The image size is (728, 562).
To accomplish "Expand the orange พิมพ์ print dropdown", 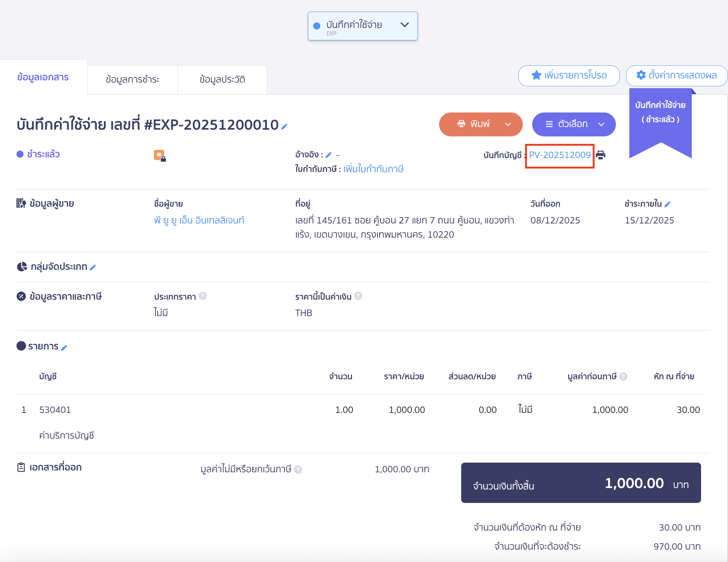I will click(x=508, y=124).
